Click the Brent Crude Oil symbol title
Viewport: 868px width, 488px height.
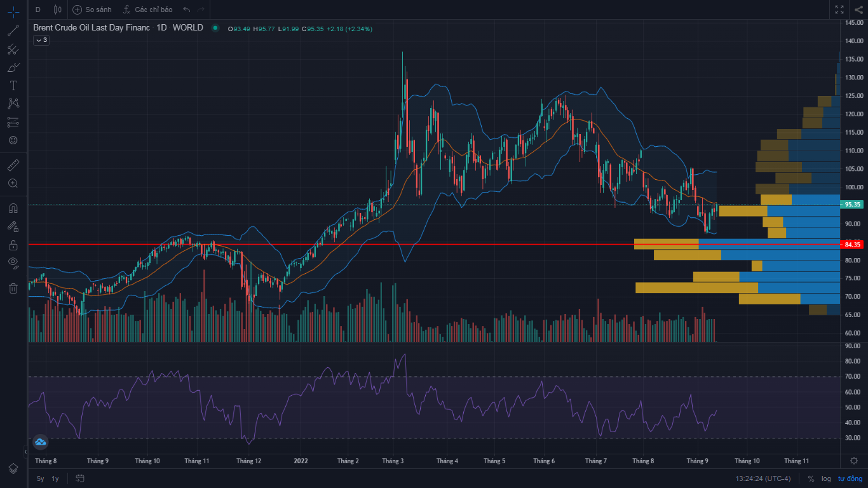92,28
